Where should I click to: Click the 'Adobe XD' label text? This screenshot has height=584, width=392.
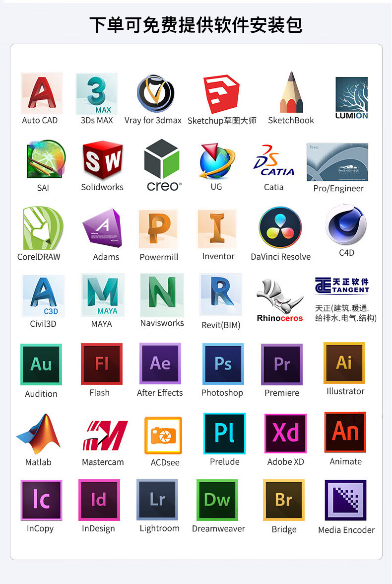pos(285,461)
